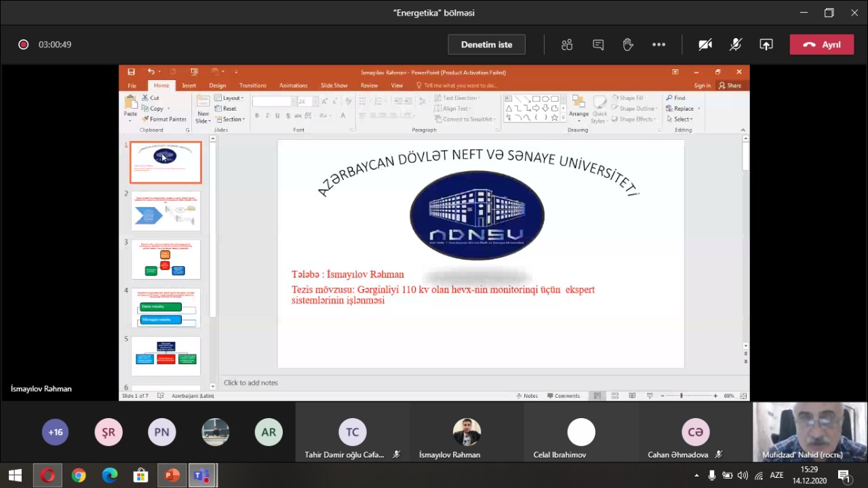This screenshot has height=488, width=868.
Task: Open the PowerPoint File menu
Action: point(132,86)
